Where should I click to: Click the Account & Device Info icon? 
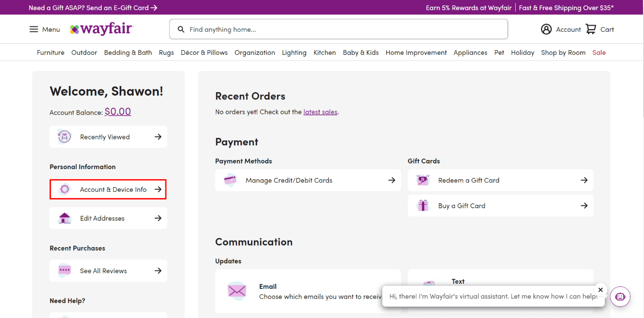pos(64,189)
